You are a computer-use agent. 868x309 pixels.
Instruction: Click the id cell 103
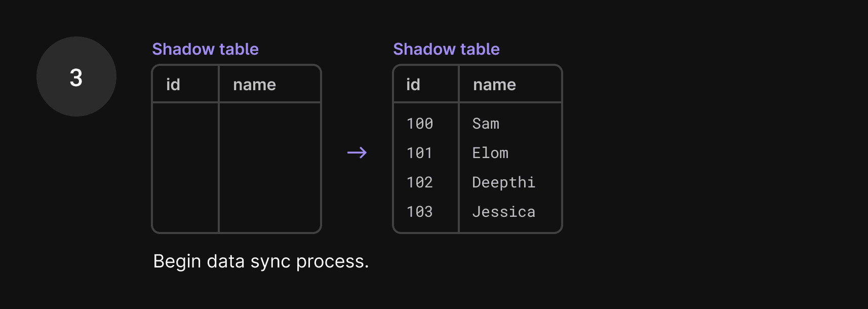coord(420,212)
